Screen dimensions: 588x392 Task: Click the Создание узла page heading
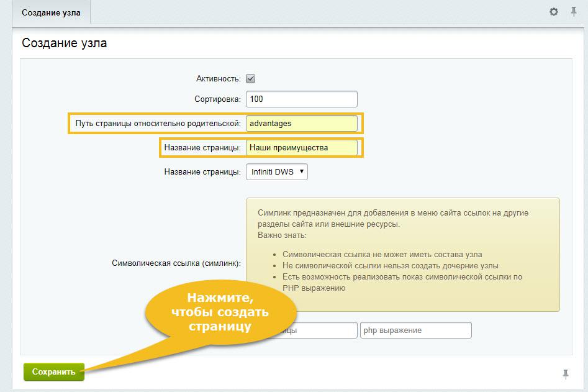click(x=64, y=43)
